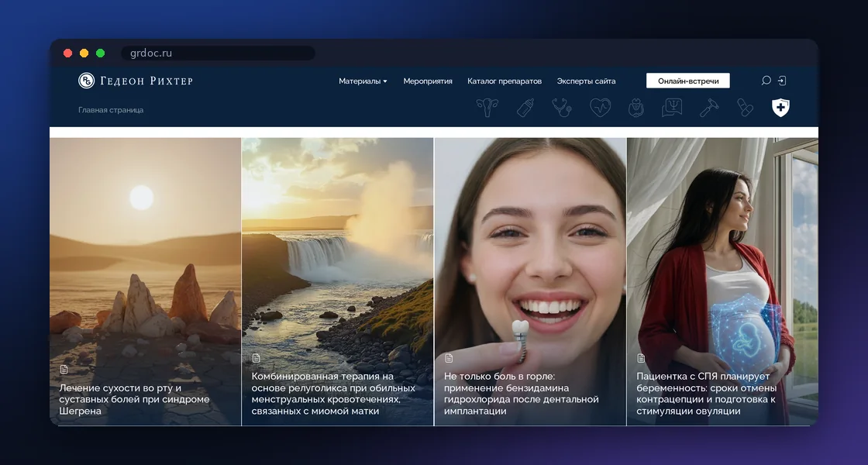Viewport: 868px width, 465px height.
Task: Select the psychiatry psi speech-bubble icon
Action: click(672, 108)
